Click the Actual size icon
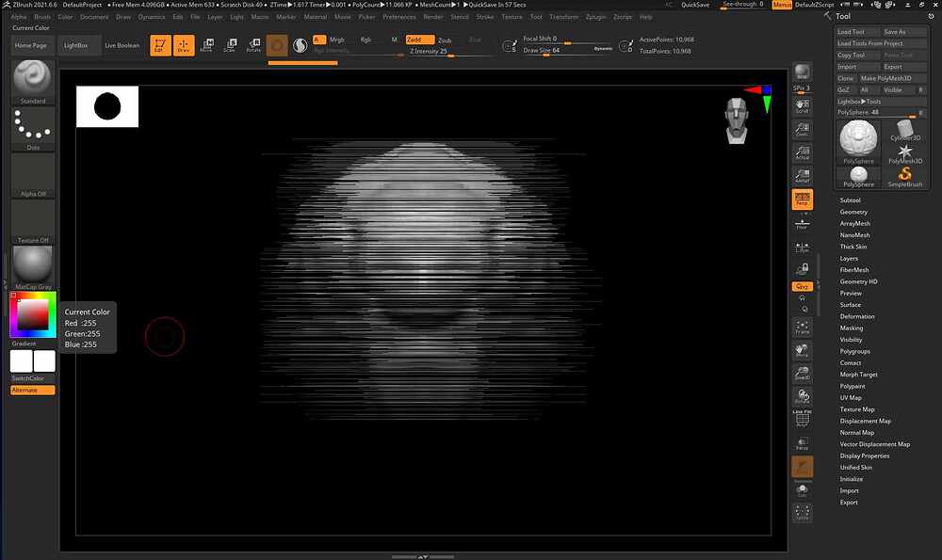Viewport: 942px width, 560px height. click(x=802, y=153)
